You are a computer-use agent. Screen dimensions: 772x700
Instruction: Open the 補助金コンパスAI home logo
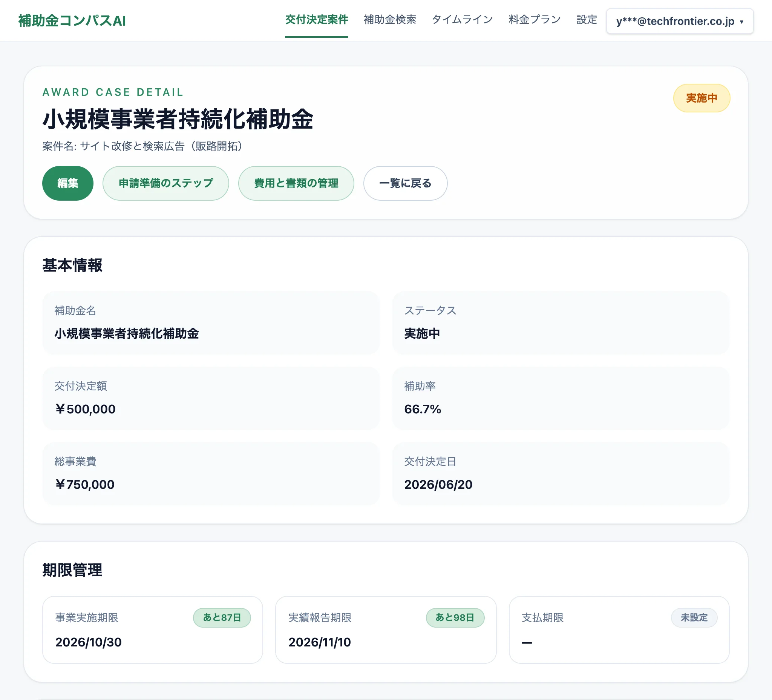click(x=72, y=21)
